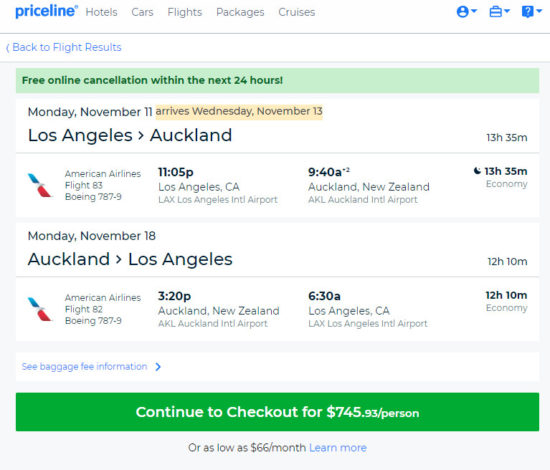The image size is (550, 470).
Task: Open the help question mark icon
Action: (527, 12)
